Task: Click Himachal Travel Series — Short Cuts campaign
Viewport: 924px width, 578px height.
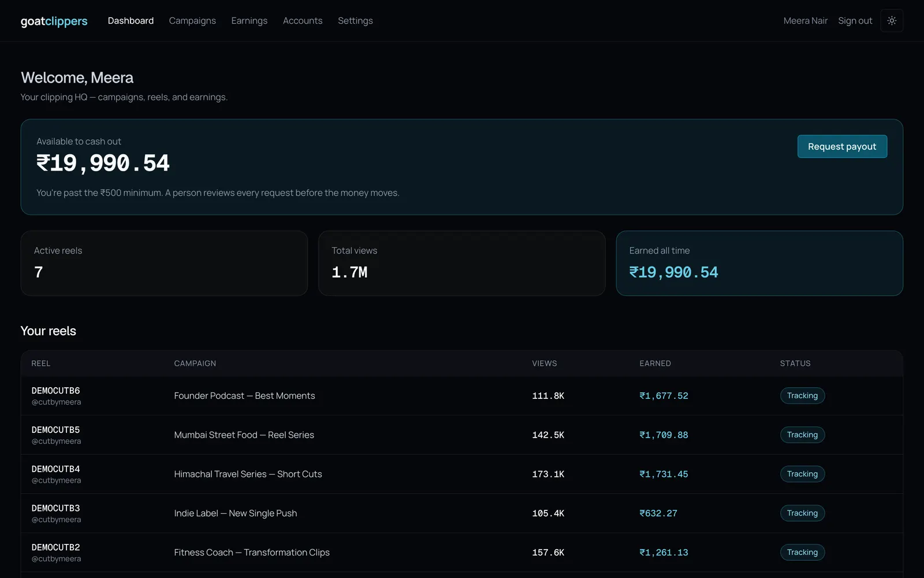Action: [248, 474]
